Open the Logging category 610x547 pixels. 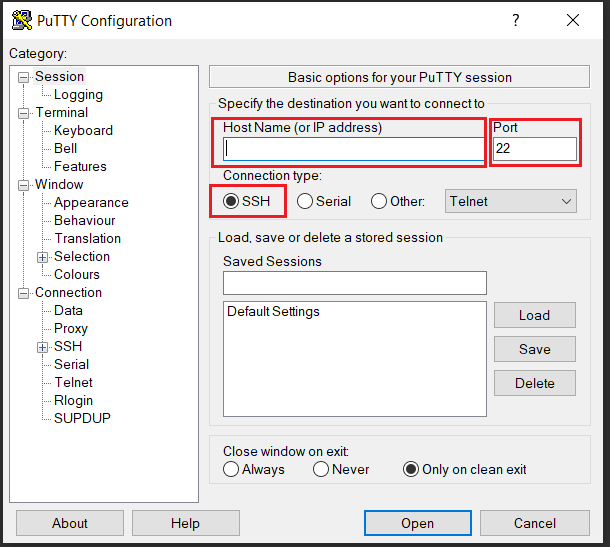(x=78, y=95)
